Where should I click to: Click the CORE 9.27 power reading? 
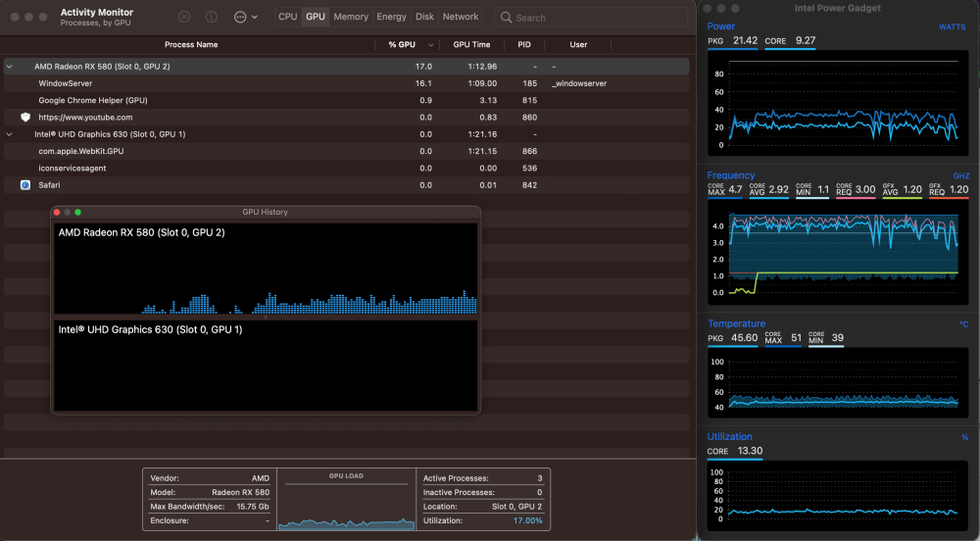(x=790, y=40)
